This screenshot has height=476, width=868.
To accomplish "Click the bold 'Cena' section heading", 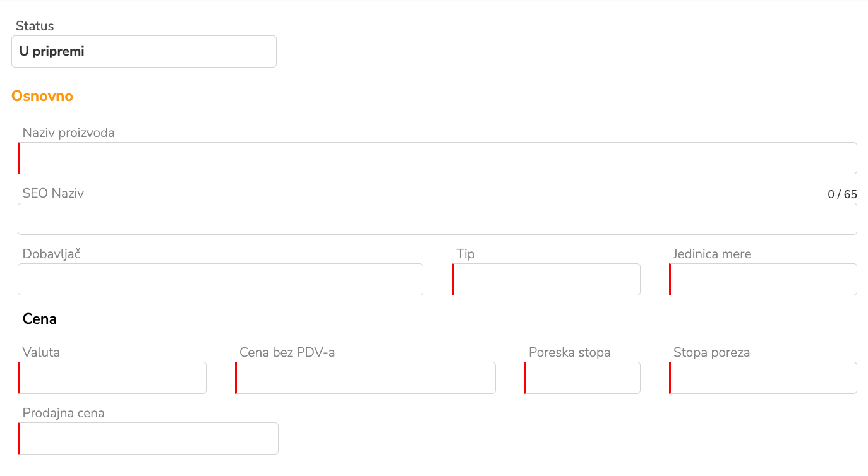I will pos(40,319).
